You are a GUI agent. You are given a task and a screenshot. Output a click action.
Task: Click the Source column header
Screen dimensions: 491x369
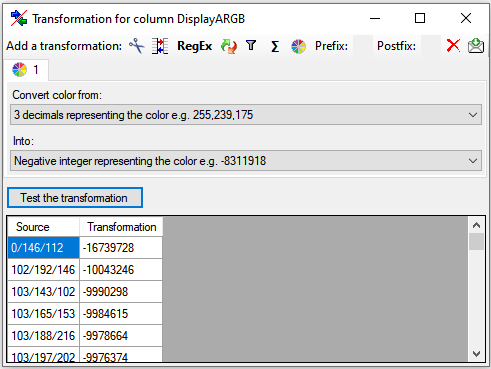coord(43,227)
